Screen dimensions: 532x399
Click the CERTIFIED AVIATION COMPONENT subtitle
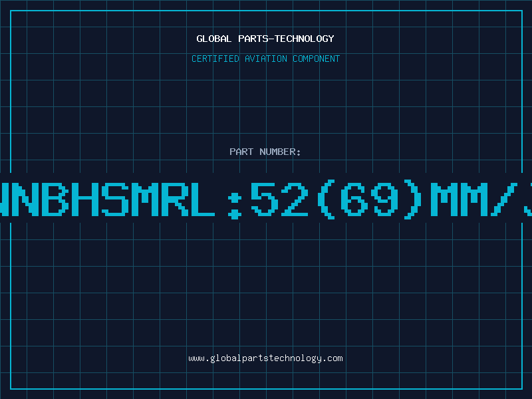coord(265,59)
